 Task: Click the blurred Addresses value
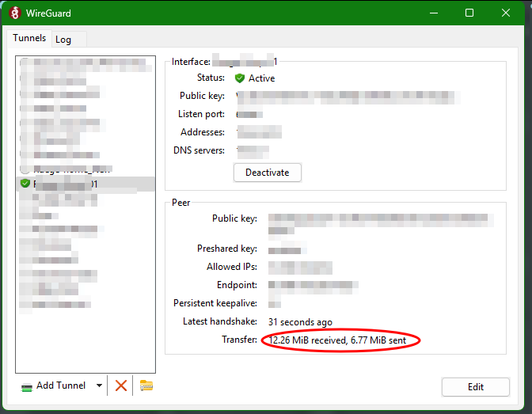click(x=259, y=132)
